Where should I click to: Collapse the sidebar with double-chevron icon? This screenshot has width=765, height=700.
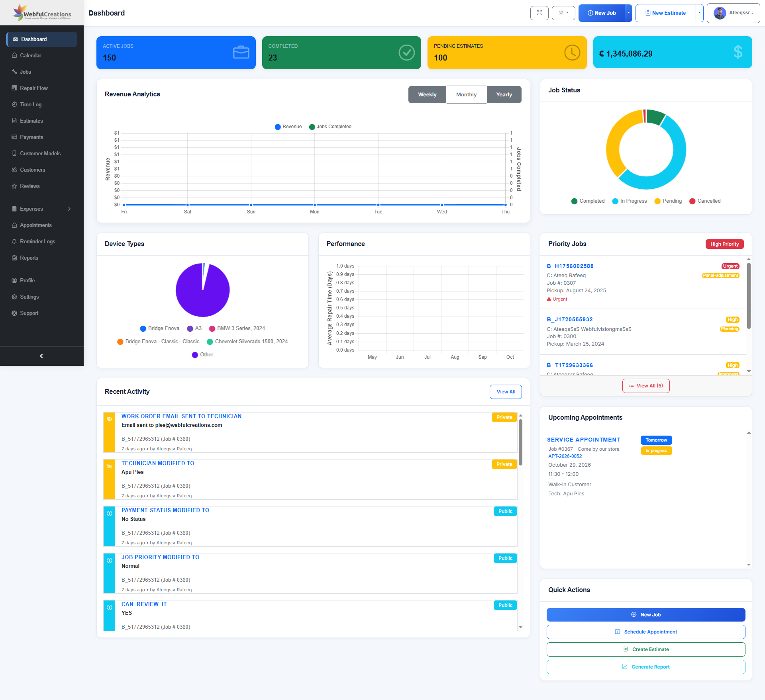pyautogui.click(x=41, y=356)
